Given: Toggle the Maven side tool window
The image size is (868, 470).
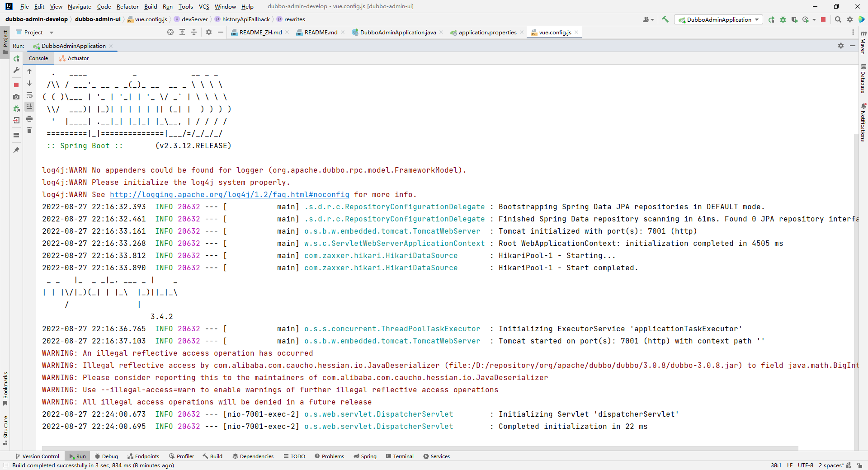Looking at the screenshot, I should 863,42.
